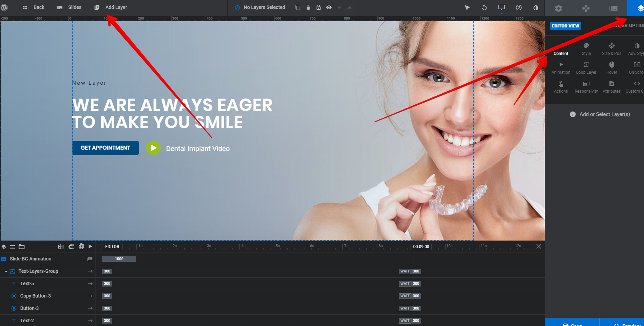Image resolution: width=644 pixels, height=326 pixels.
Task: Click the Editor View toggle button
Action: point(565,26)
